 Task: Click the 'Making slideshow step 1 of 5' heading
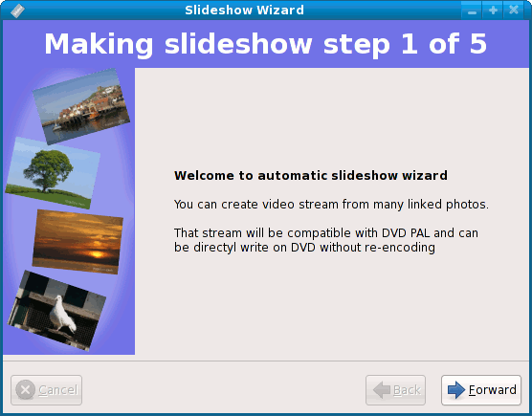[x=266, y=44]
